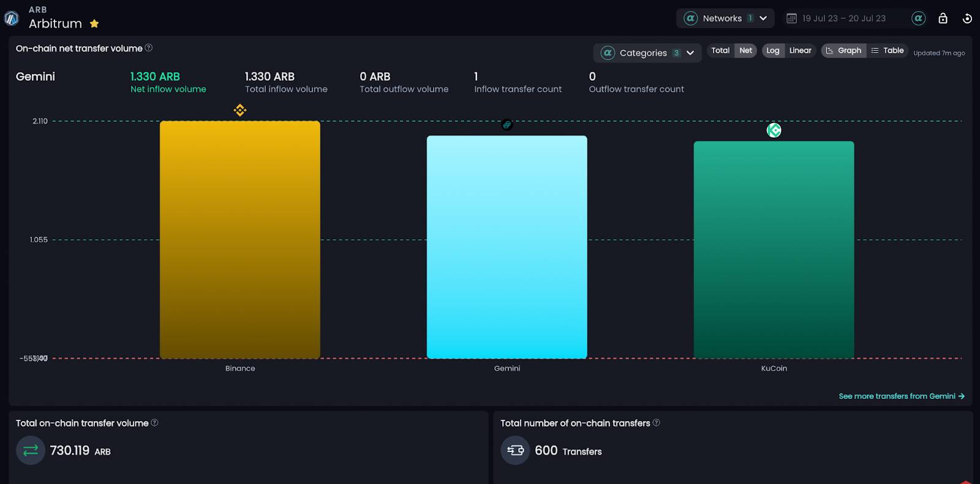
Task: Click the lock icon in top bar
Action: [943, 18]
